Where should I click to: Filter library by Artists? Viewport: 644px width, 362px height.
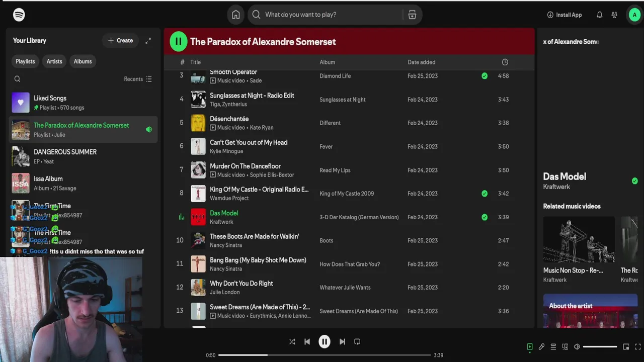point(54,61)
